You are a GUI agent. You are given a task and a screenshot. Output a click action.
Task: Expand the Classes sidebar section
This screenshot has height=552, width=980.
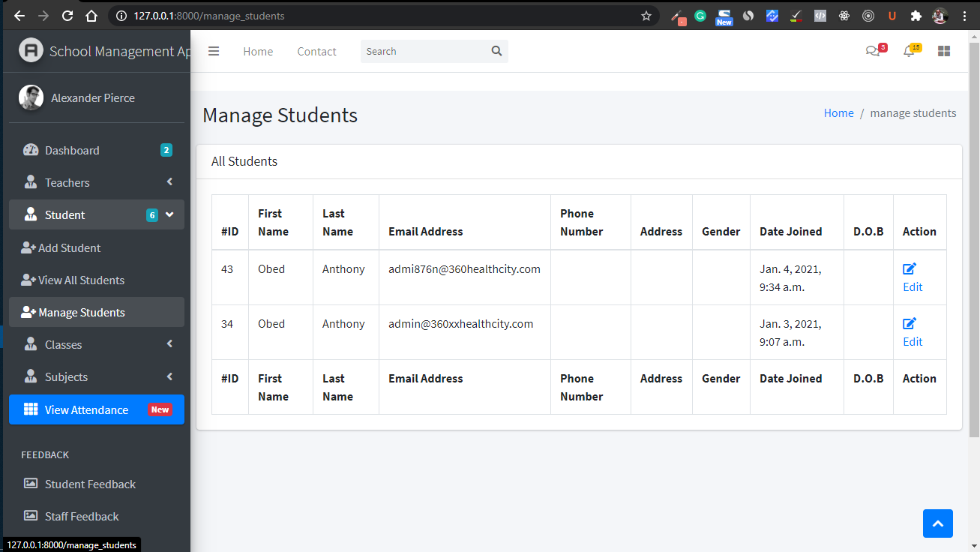point(170,344)
